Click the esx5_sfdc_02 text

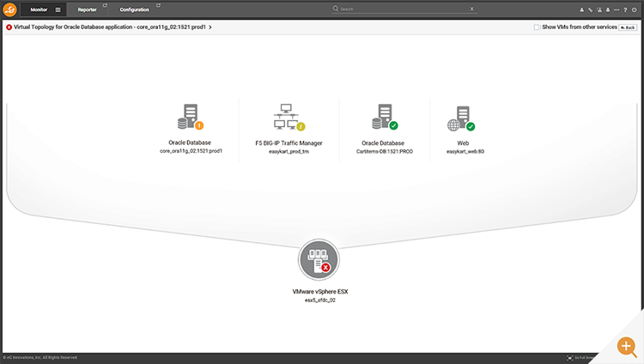coord(320,300)
